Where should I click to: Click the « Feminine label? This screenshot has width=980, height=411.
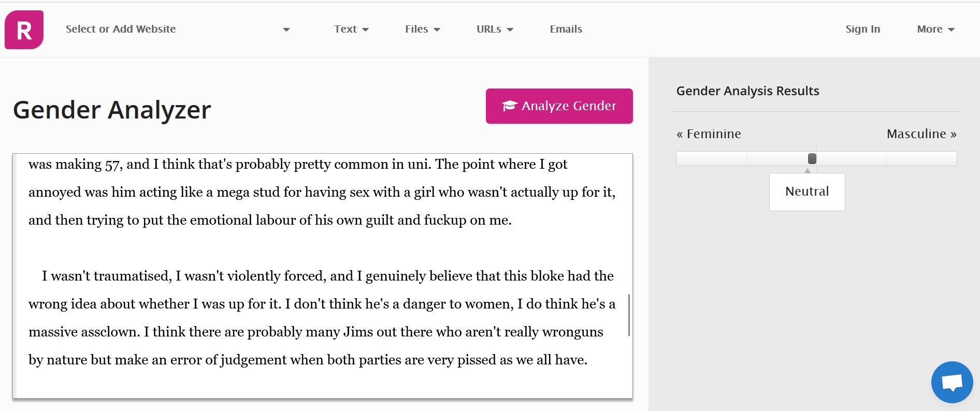(x=709, y=134)
